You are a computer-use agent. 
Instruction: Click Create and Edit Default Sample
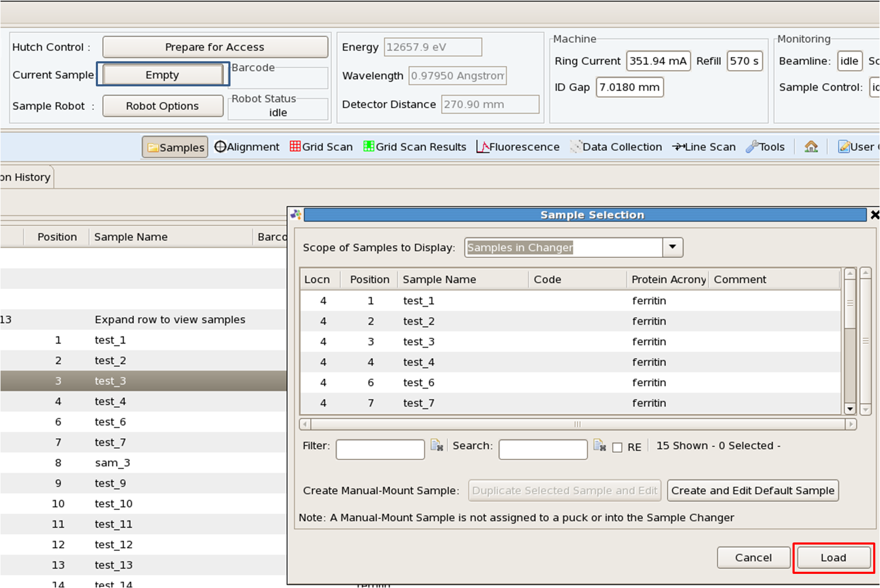tap(753, 491)
